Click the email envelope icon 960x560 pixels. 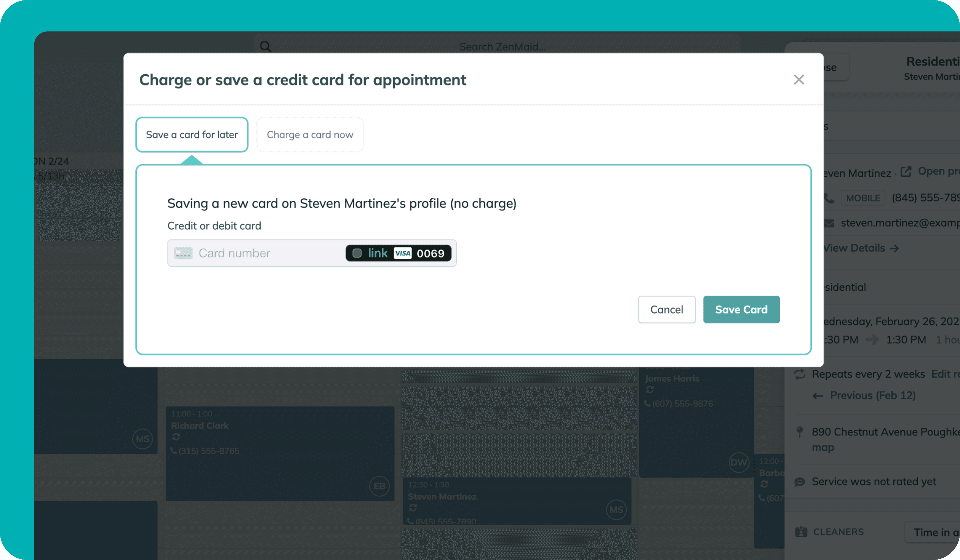pos(829,223)
